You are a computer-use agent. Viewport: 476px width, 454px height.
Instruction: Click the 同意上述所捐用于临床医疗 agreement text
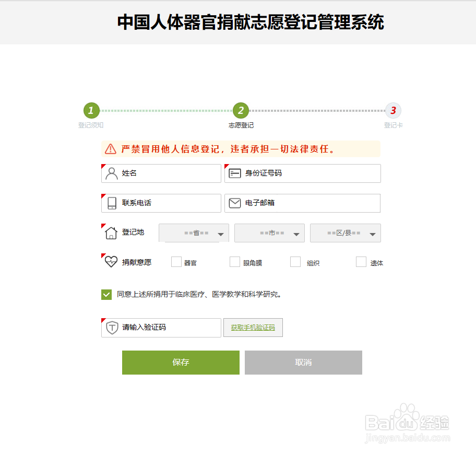point(199,295)
